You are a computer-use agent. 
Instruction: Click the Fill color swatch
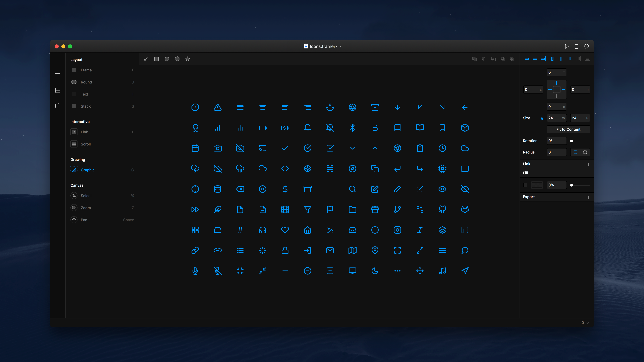537,185
